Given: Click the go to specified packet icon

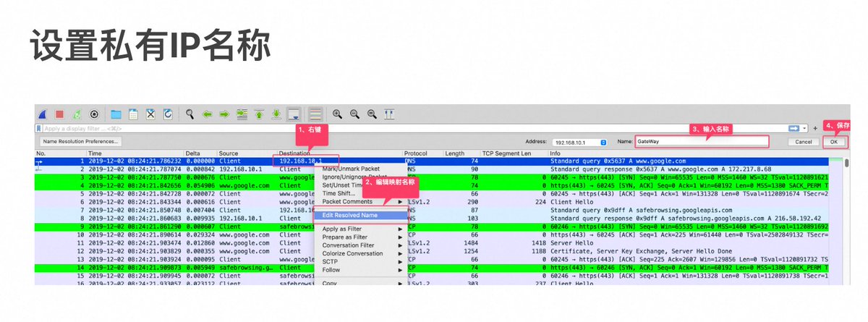Looking at the screenshot, I should [x=242, y=114].
